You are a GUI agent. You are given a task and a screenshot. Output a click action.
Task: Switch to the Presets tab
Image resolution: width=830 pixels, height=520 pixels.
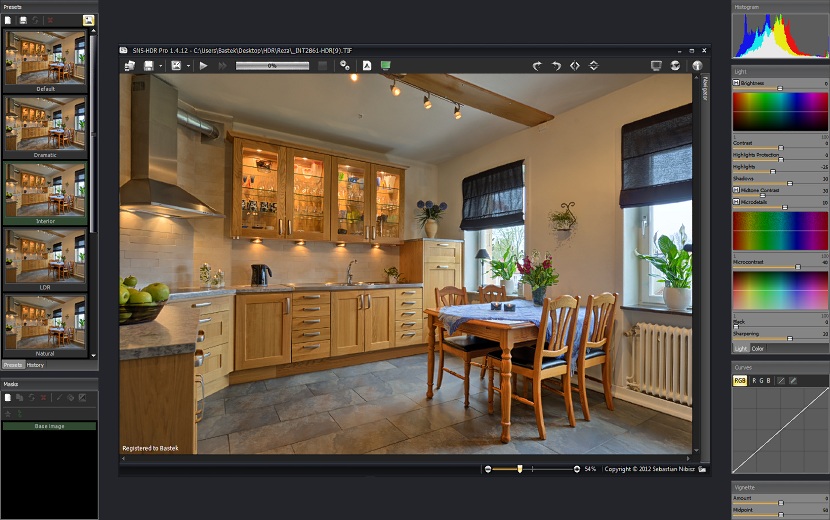13,365
